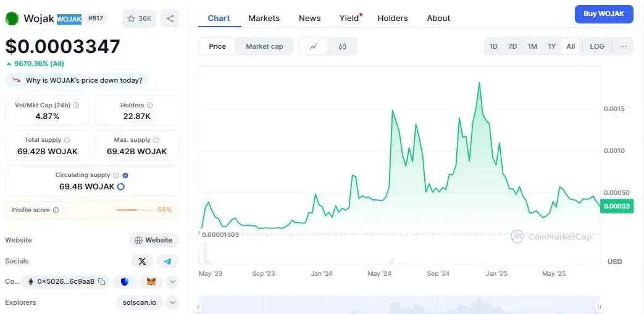644x314 pixels.
Task: Select the 1M time range
Action: click(x=532, y=46)
